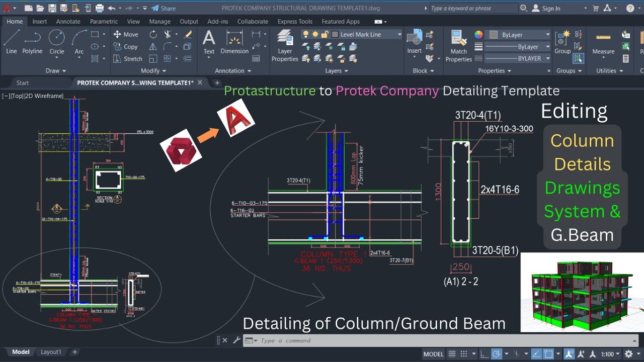Click the Rotate tool icon
The width and height of the screenshot is (644, 362).
pos(153,34)
